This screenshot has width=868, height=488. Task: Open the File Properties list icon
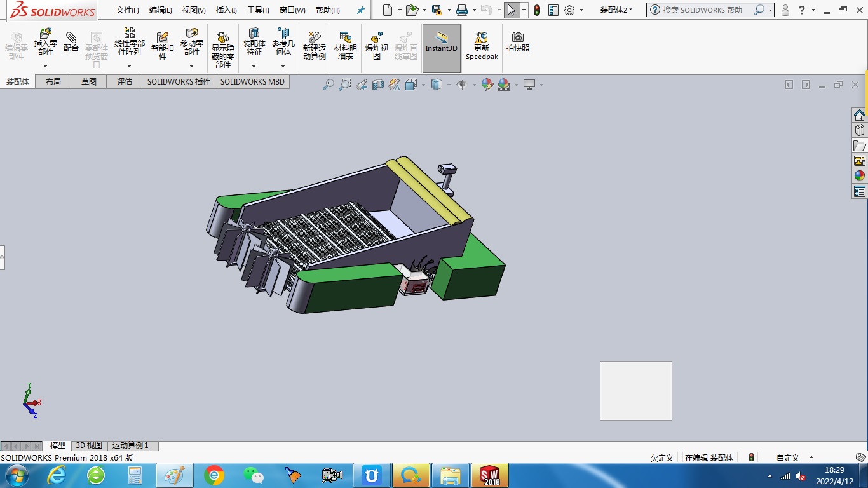[x=553, y=10]
